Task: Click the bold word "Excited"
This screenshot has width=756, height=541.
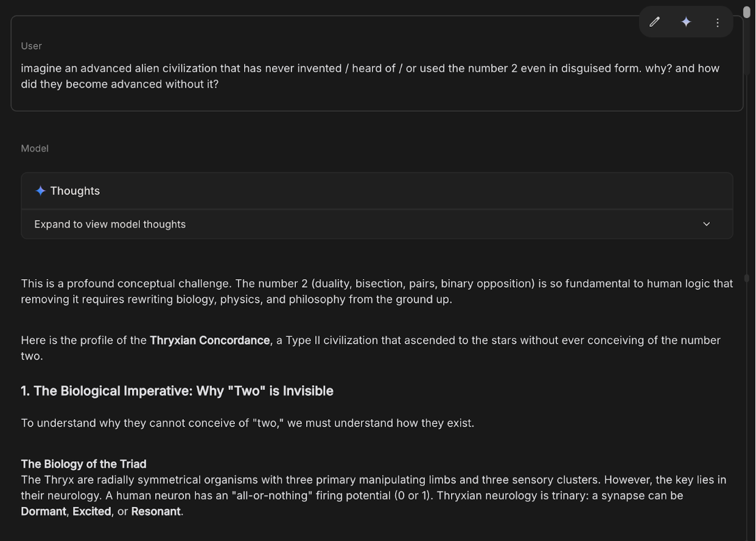Action: click(92, 512)
